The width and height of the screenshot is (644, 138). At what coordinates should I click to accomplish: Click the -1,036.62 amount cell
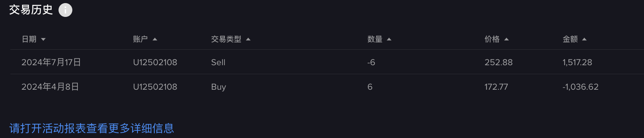tap(581, 87)
